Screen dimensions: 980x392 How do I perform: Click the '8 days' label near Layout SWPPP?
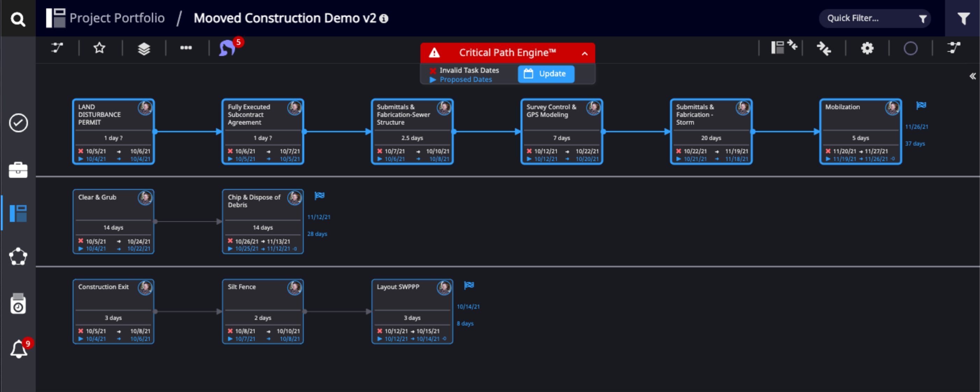(465, 323)
